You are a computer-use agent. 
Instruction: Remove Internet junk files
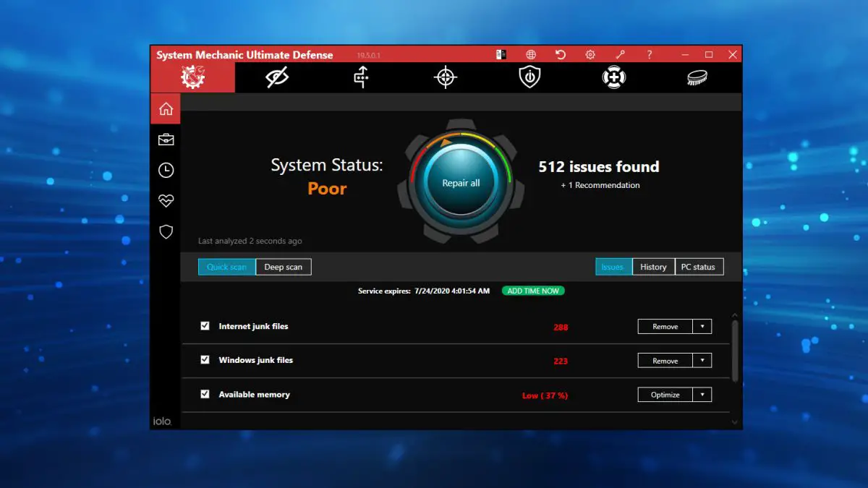point(665,327)
